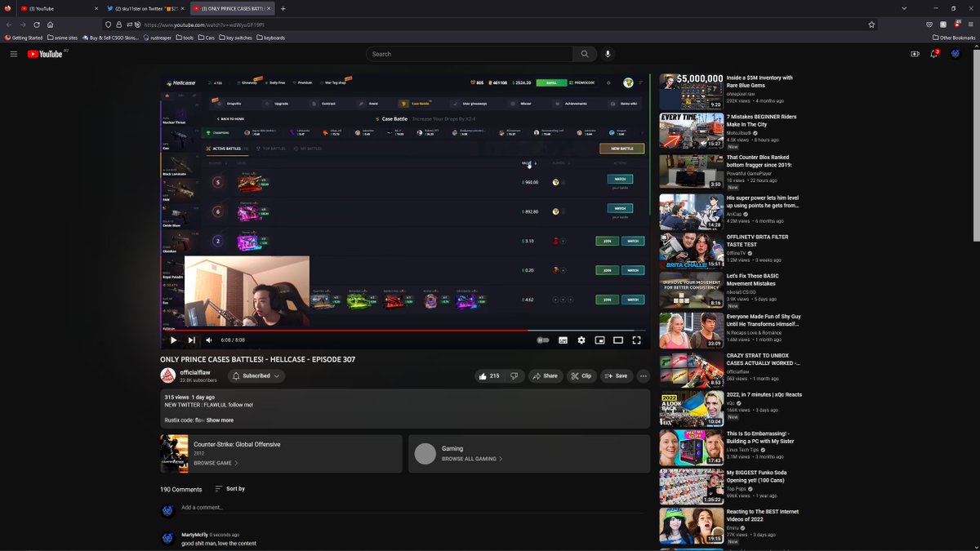Switch to miniplayer mode

click(599, 340)
